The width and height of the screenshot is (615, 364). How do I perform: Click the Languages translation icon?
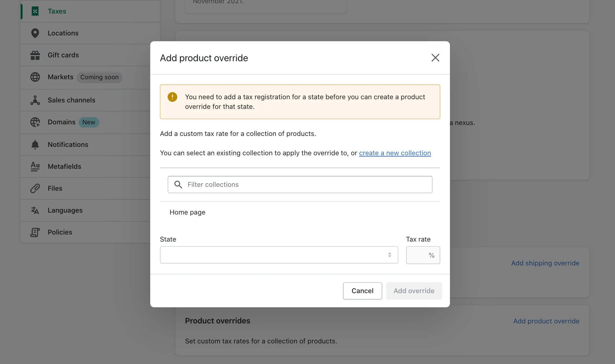(x=35, y=210)
